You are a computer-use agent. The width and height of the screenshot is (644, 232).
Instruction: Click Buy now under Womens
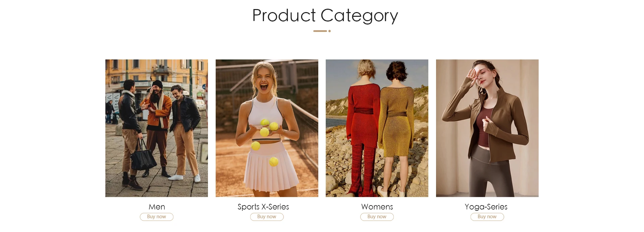[x=377, y=217]
